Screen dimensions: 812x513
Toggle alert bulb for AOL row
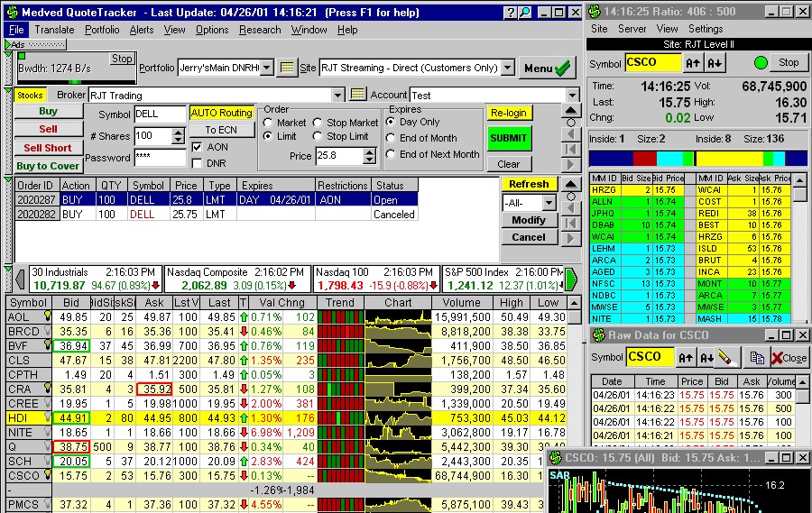pyautogui.click(x=48, y=316)
